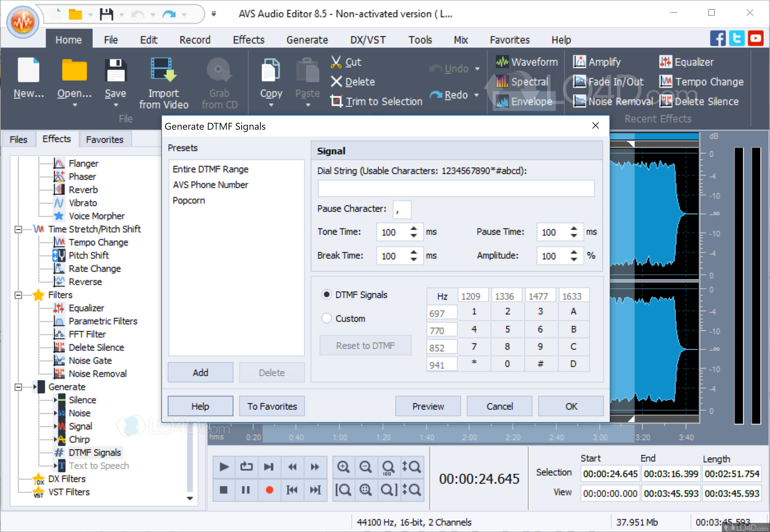Click the Cancel button
770x532 pixels.
[x=499, y=406]
